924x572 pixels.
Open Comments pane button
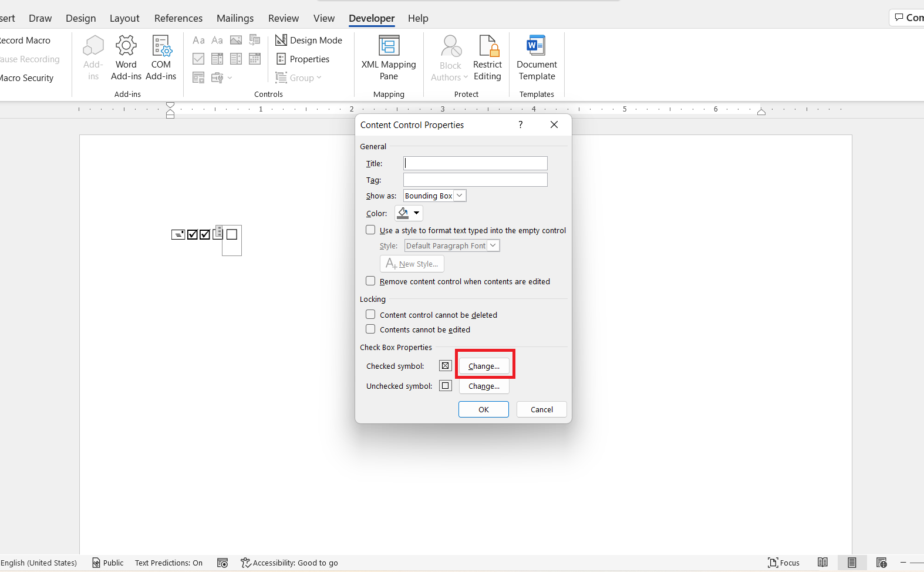(908, 18)
